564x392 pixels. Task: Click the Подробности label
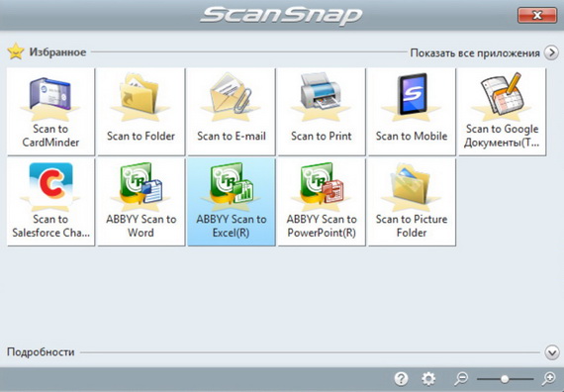click(x=41, y=351)
